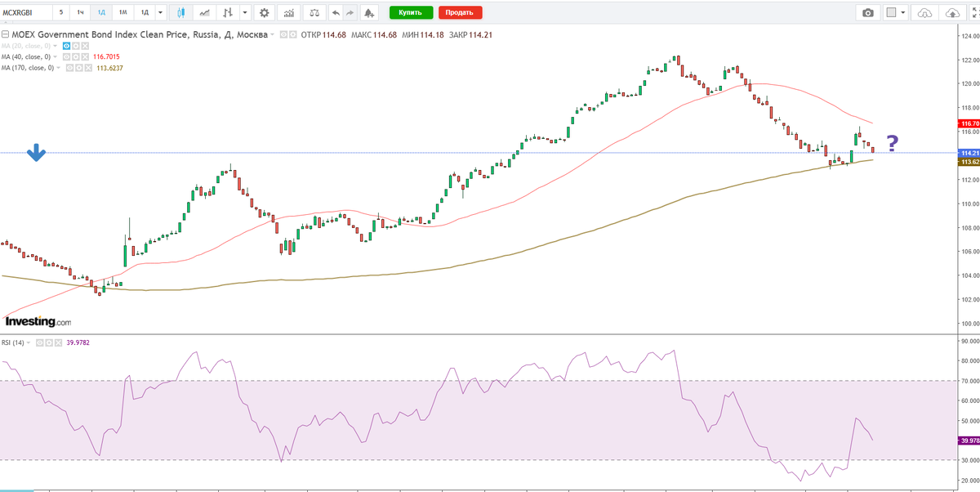Hide the MA 40 indicator
The width and height of the screenshot is (980, 492).
pos(66,56)
